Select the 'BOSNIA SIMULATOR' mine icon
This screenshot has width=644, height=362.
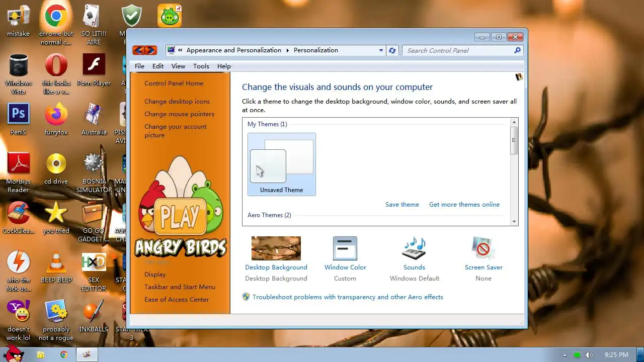pyautogui.click(x=94, y=172)
